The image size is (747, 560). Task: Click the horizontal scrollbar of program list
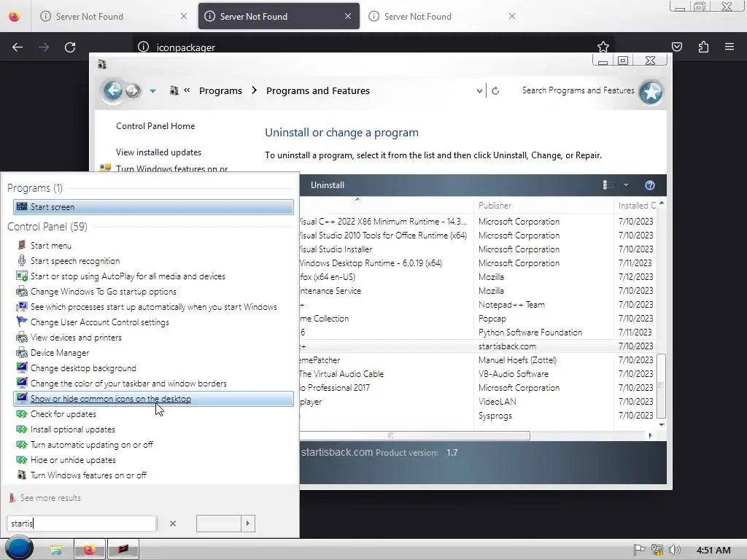click(414, 435)
